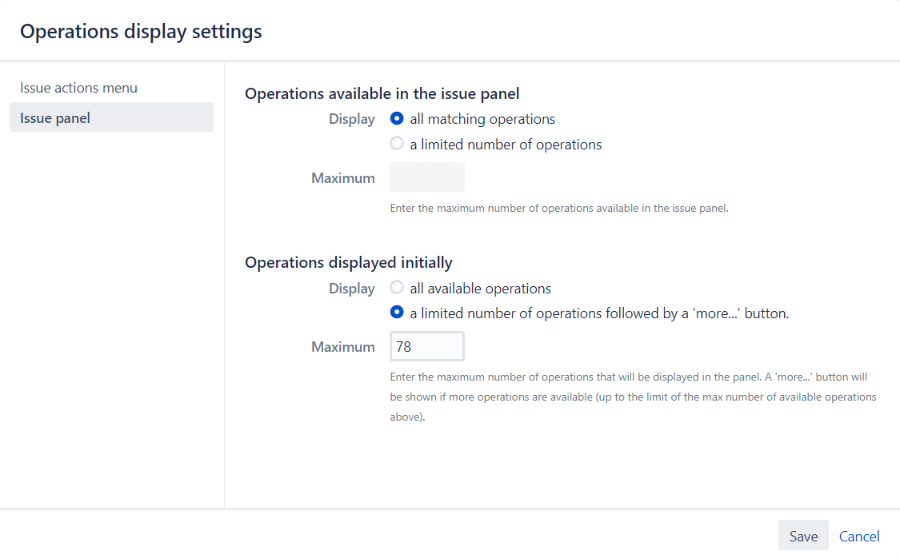This screenshot has height=560, width=900.
Task: Select the "all available operations" radio button
Action: click(x=397, y=288)
